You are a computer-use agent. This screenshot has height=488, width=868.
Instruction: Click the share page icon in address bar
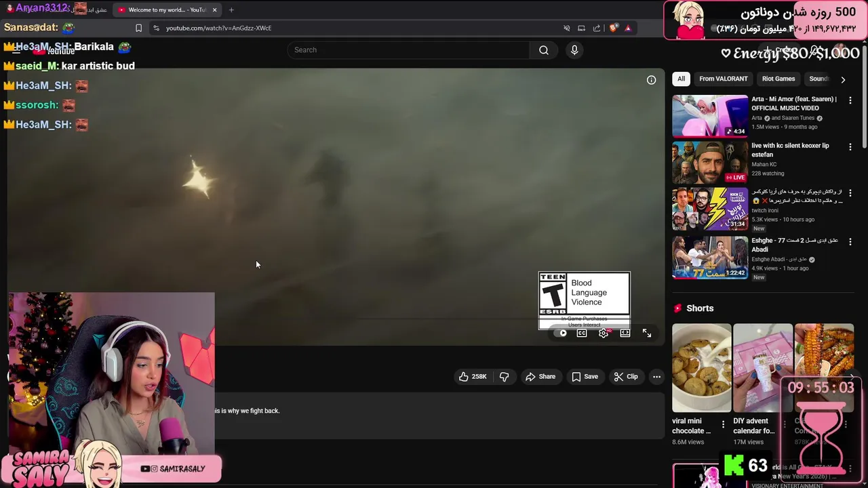pyautogui.click(x=597, y=28)
